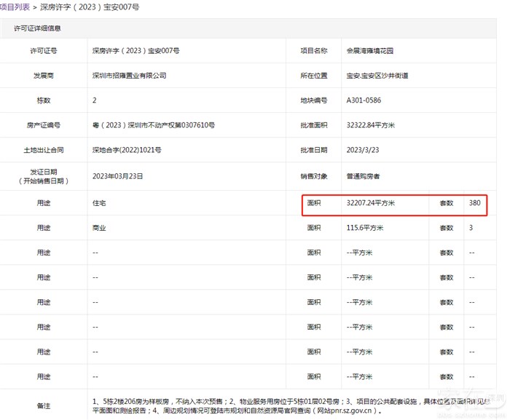This screenshot has height=420, width=510.
Task: Click the 许可证号 label cell
Action: pyautogui.click(x=44, y=51)
